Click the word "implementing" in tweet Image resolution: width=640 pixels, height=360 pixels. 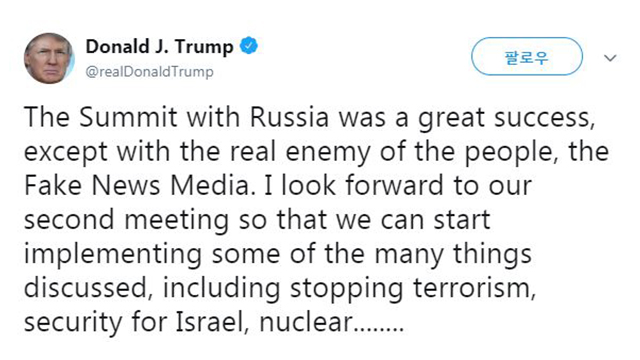pyautogui.click(x=113, y=255)
